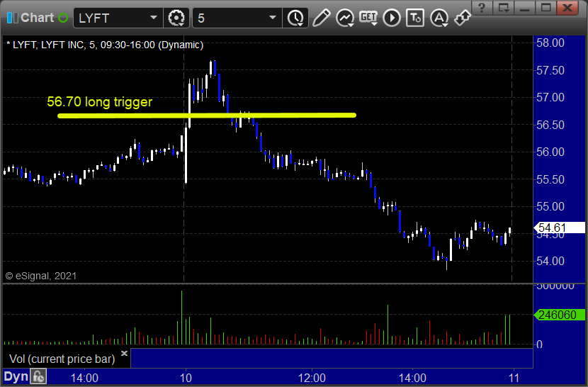Open the A alerts icon
Viewport: 588px width, 387px height.
point(439,18)
